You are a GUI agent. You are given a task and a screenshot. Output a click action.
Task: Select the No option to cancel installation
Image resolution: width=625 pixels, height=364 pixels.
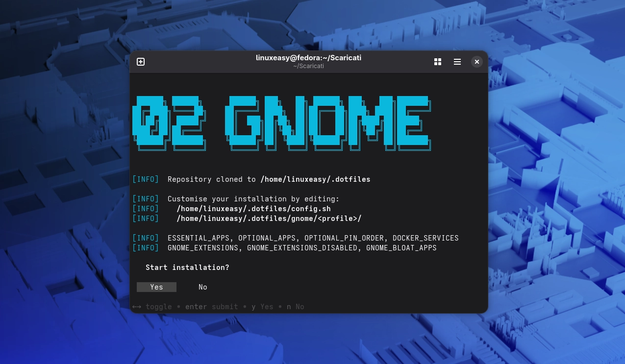(202, 287)
